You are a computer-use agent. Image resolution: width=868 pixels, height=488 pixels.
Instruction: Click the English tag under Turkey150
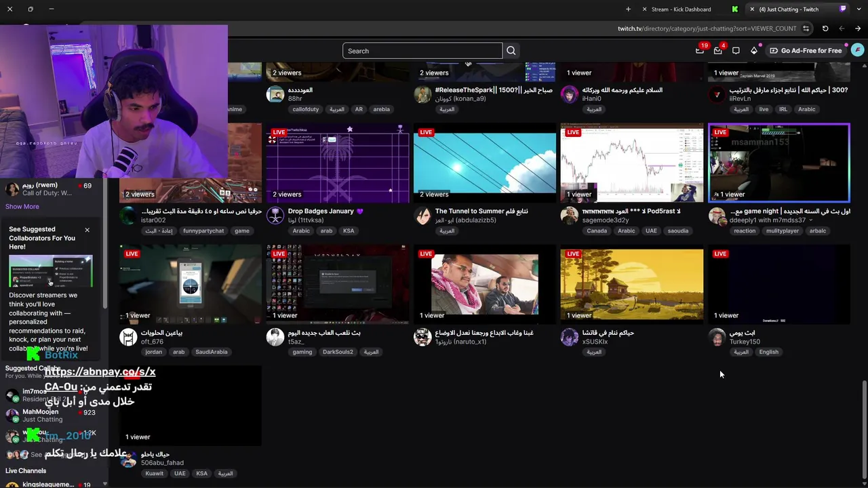pos(769,352)
